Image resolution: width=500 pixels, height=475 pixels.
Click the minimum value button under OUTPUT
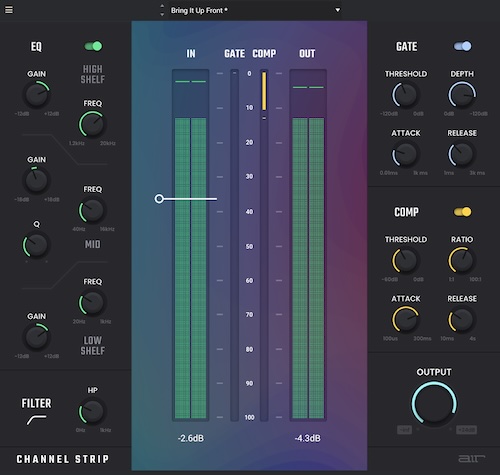pos(404,430)
